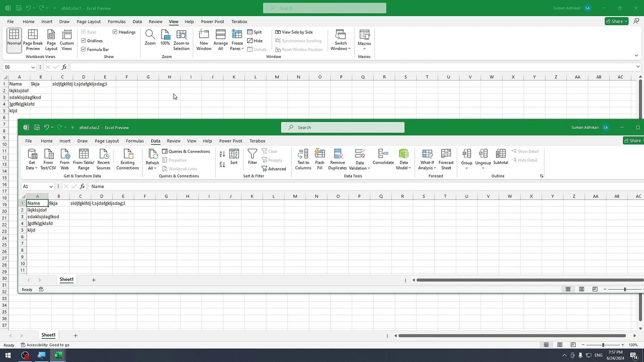The image size is (644, 362).
Task: Click the Search box in the front window
Action: coord(343,128)
